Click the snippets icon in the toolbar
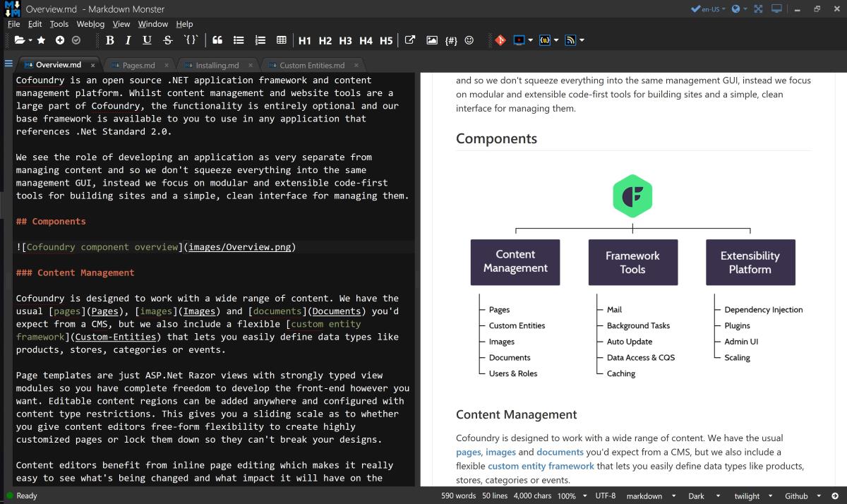This screenshot has height=504, width=847. click(x=544, y=40)
